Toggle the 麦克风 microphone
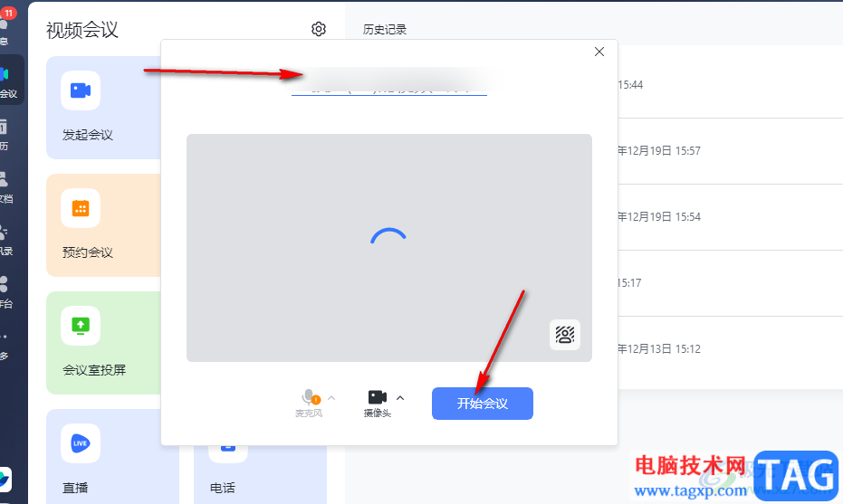The width and height of the screenshot is (843, 504). (x=309, y=404)
